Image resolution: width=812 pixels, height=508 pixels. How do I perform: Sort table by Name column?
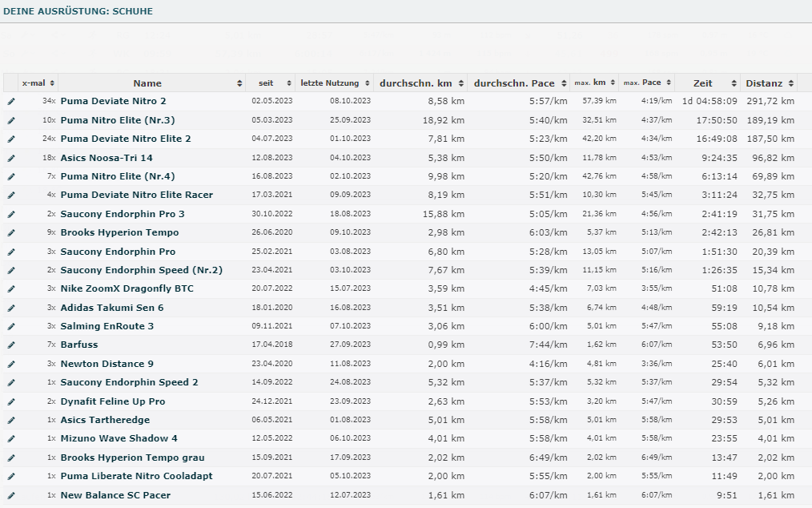click(147, 83)
